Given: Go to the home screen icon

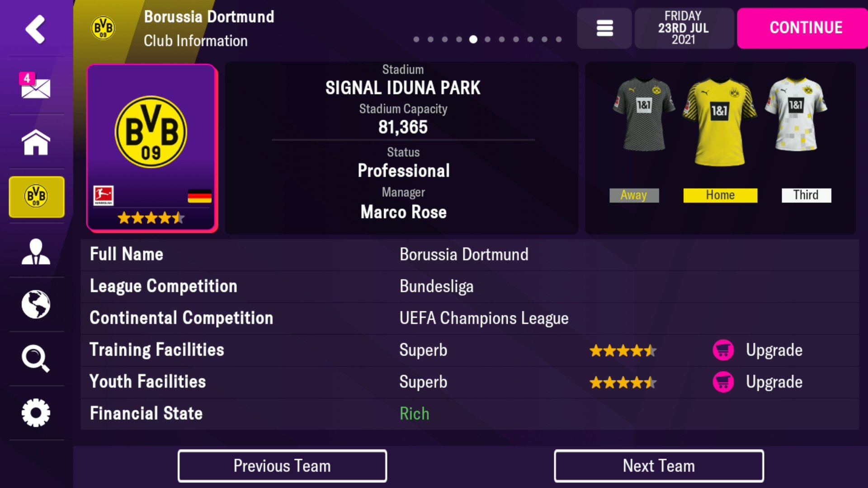Looking at the screenshot, I should pos(36,142).
